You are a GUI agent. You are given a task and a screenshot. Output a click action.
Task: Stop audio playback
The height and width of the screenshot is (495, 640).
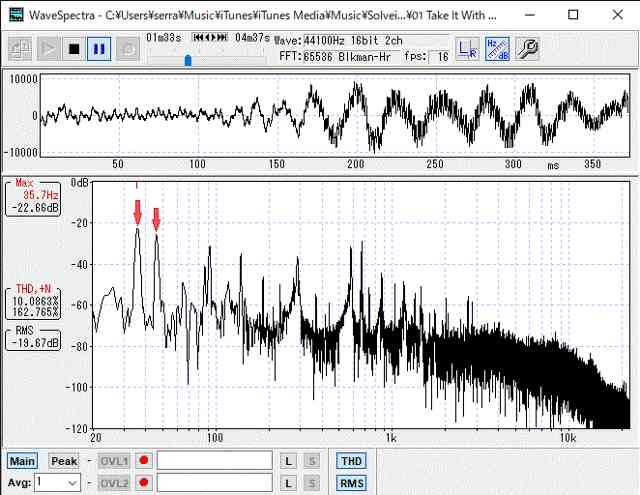click(73, 48)
